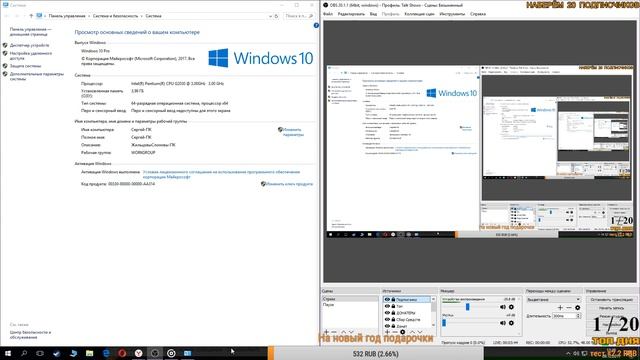This screenshot has width=640, height=360.
Task: Open Advanced system settings link
Action: tap(37, 76)
